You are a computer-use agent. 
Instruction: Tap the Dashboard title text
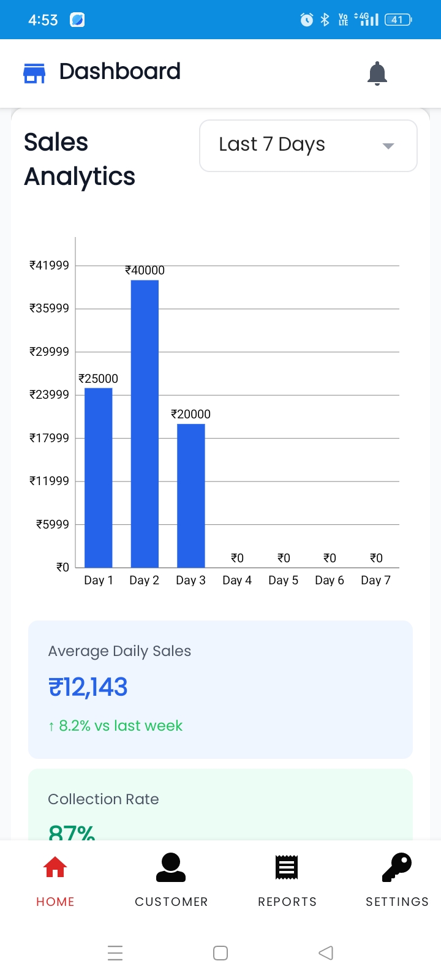click(x=120, y=72)
